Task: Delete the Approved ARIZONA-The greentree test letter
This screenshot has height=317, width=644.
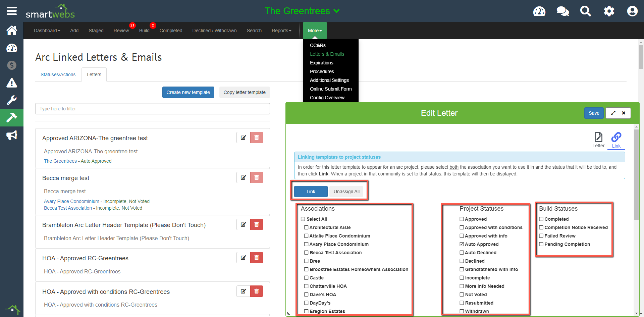Action: [x=257, y=138]
